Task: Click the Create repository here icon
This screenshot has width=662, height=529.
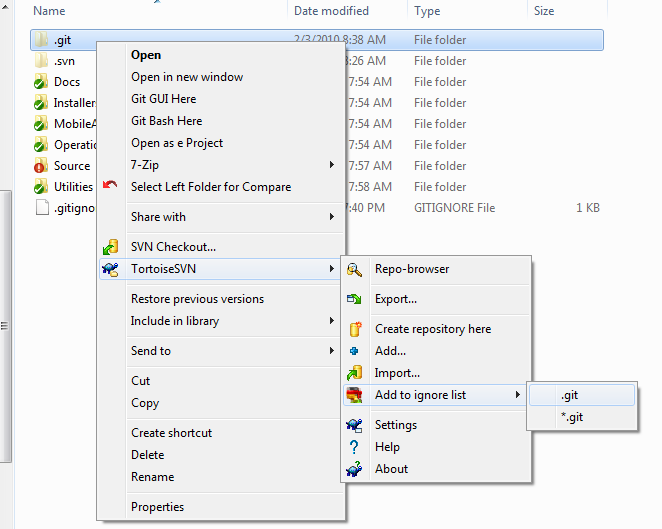Action: (x=355, y=329)
